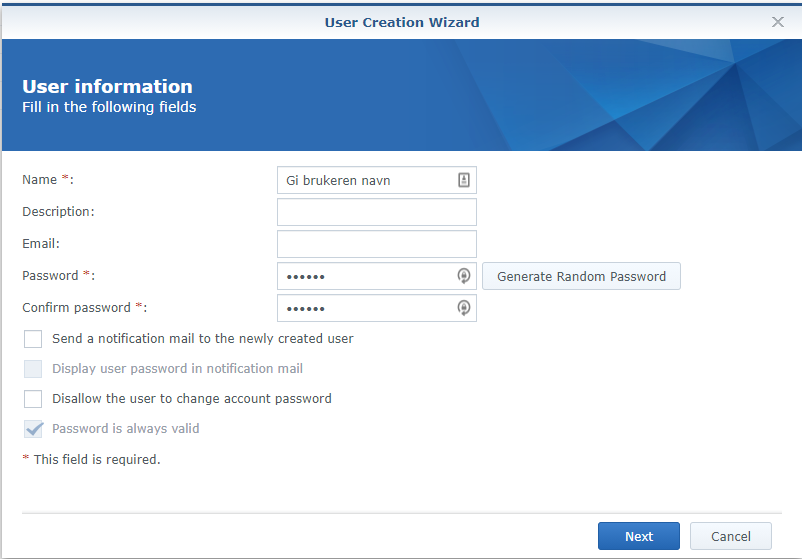Enable sending notification mail to new user
802x559 pixels.
(x=34, y=339)
